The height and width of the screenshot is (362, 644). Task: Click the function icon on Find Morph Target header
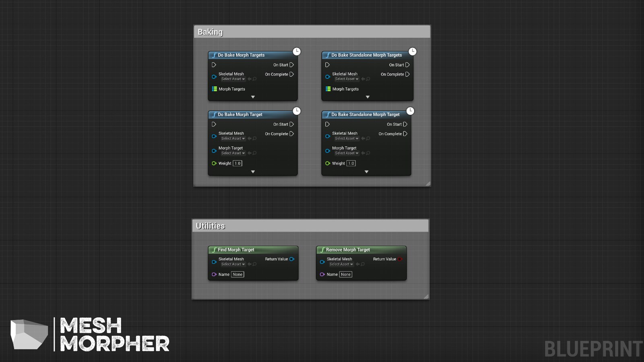pyautogui.click(x=214, y=249)
